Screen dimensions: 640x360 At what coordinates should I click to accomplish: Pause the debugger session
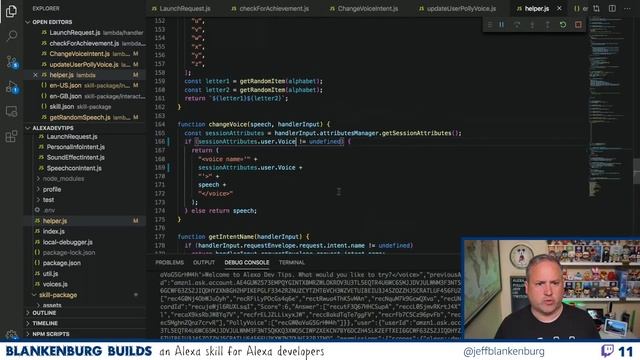(x=501, y=25)
